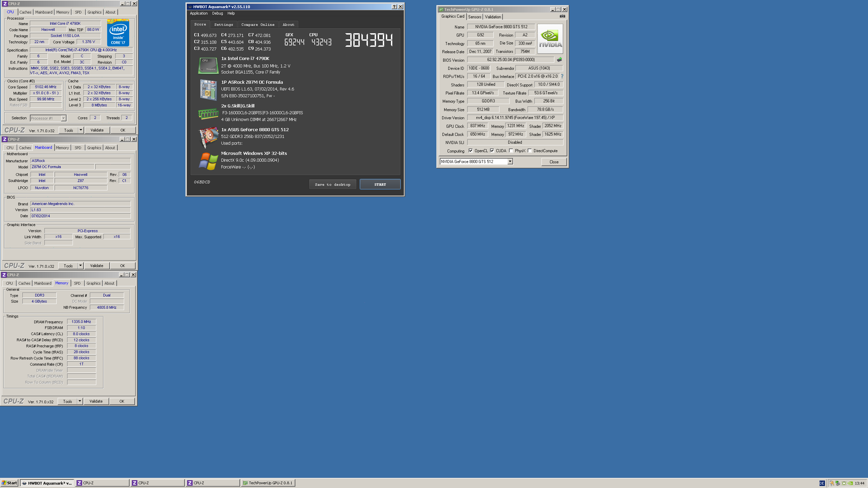Switch to Compare Online tab in Aquamark
Viewport: 868px width, 488px height.
click(x=258, y=24)
